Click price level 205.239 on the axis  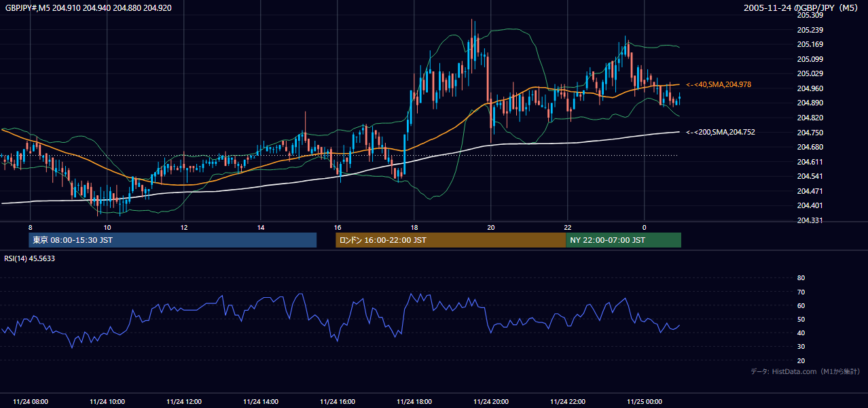810,30
